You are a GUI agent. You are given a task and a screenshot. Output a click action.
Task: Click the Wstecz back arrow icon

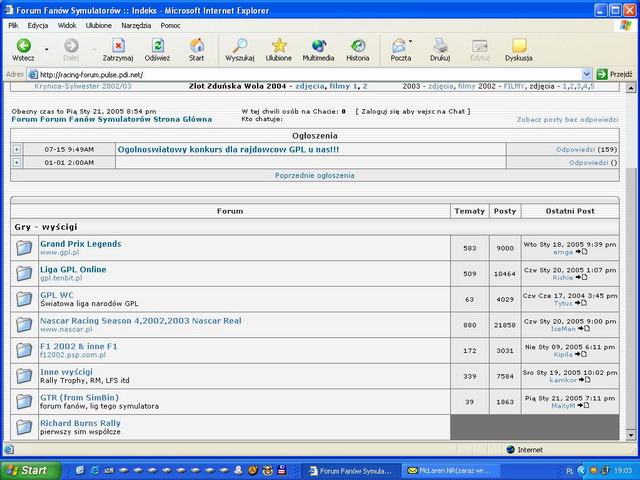coord(23,45)
